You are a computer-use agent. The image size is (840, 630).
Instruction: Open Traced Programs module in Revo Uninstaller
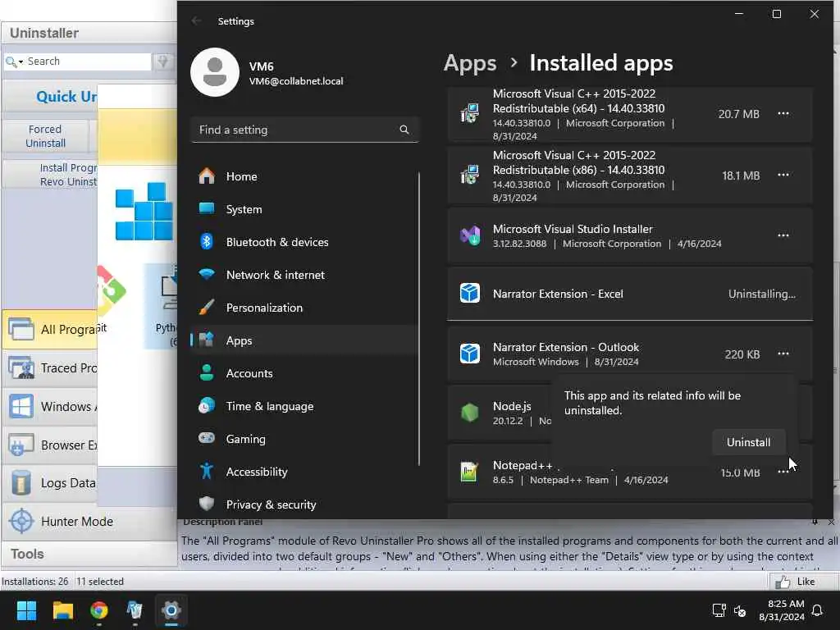(x=50, y=368)
